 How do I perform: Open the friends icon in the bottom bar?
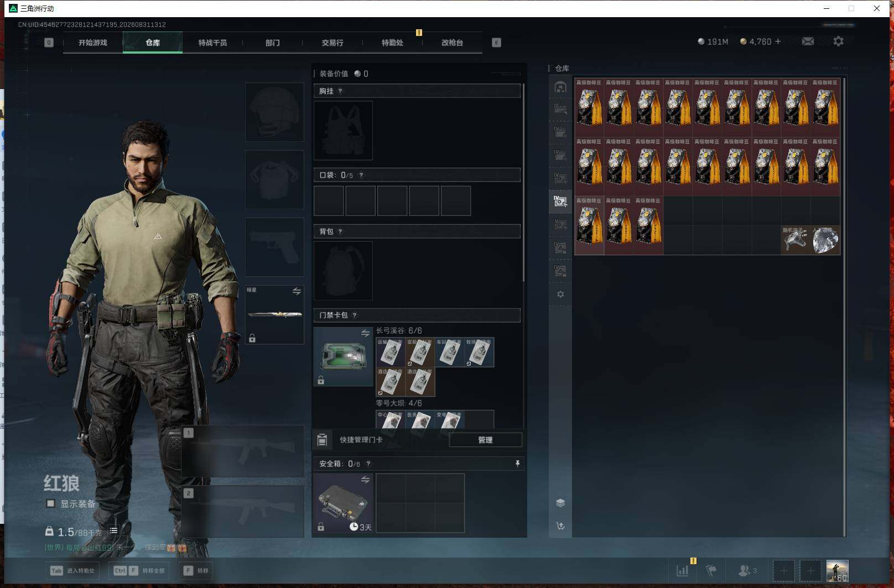(x=747, y=570)
